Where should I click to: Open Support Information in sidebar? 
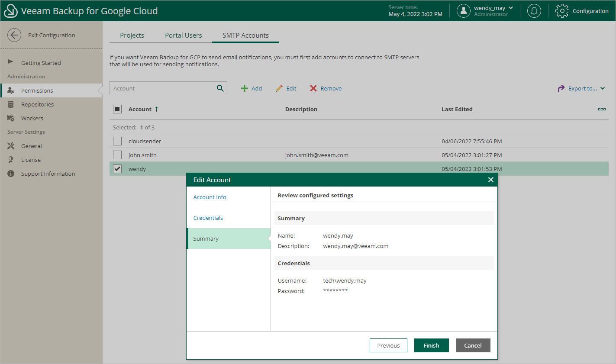(x=48, y=174)
